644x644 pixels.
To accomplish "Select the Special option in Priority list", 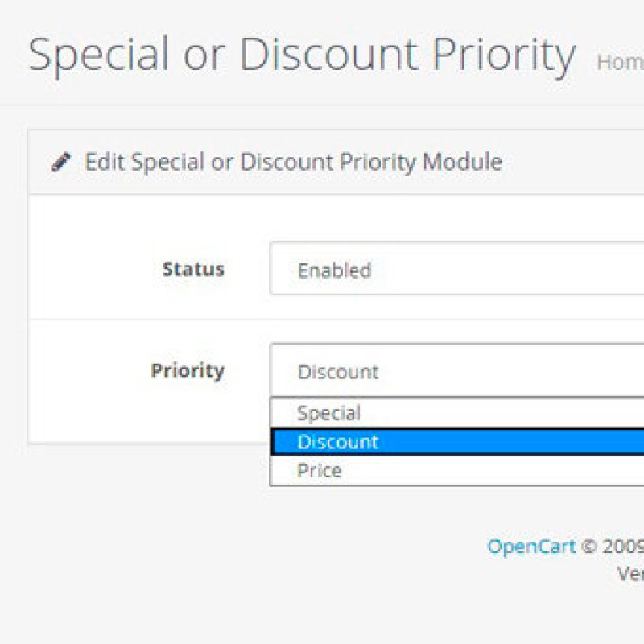I will 329,414.
